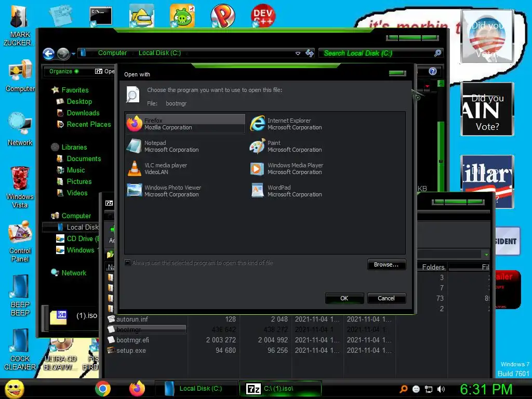Click the smiley Start button
Screen dimensions: 532x399
pos(14,389)
